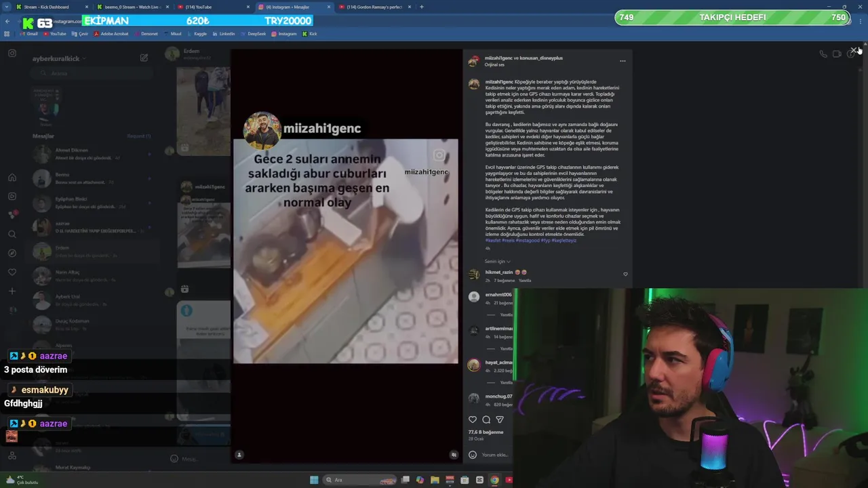Open Request (1) message requests
868x488 pixels.
(x=139, y=136)
